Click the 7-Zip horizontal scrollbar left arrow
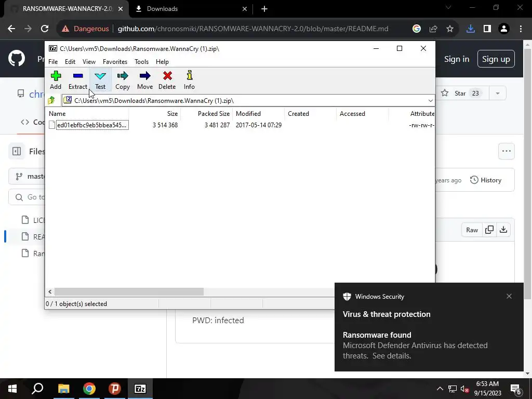 (50, 292)
